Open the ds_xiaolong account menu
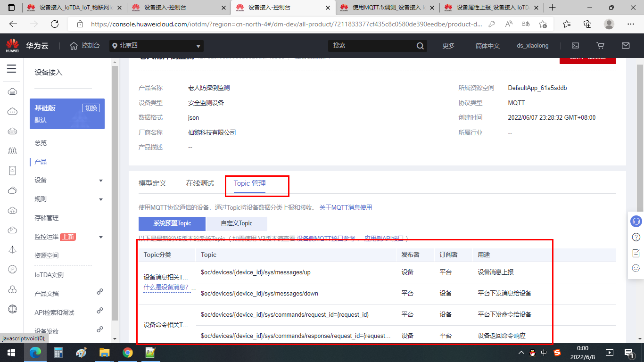The height and width of the screenshot is (362, 644). pyautogui.click(x=533, y=46)
